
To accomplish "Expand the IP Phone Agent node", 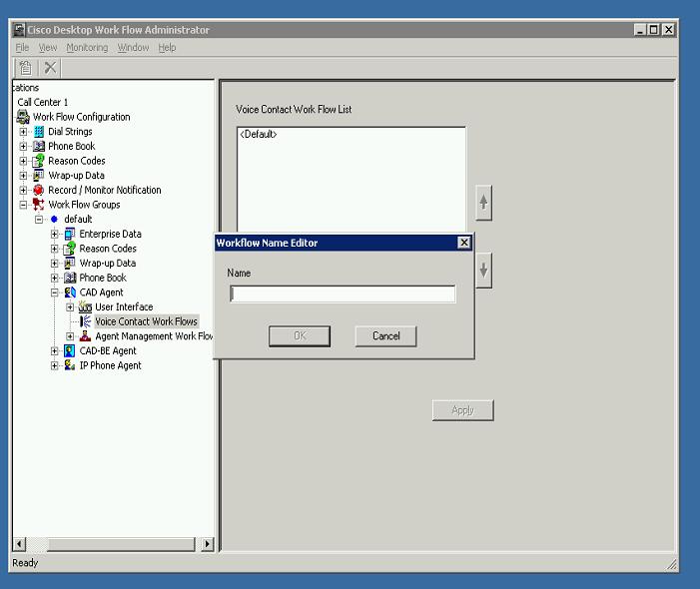I will [x=55, y=365].
